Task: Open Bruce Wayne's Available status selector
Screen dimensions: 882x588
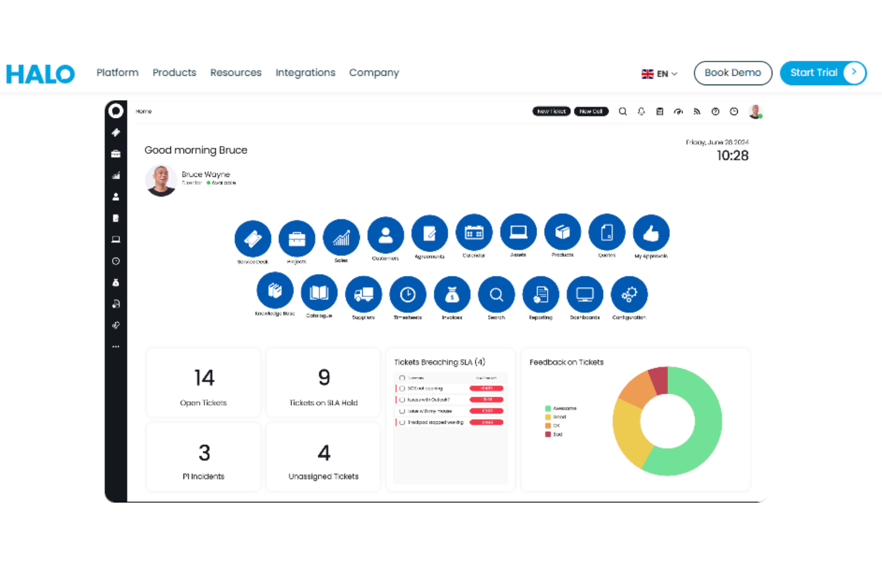Action: [x=221, y=183]
